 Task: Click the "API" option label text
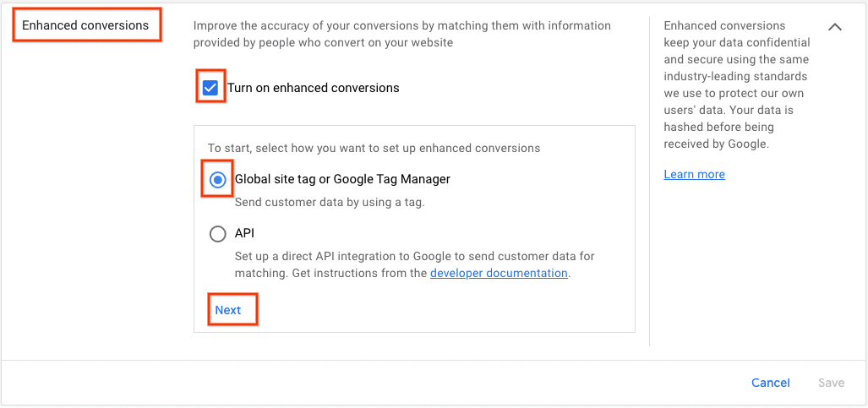(x=244, y=233)
